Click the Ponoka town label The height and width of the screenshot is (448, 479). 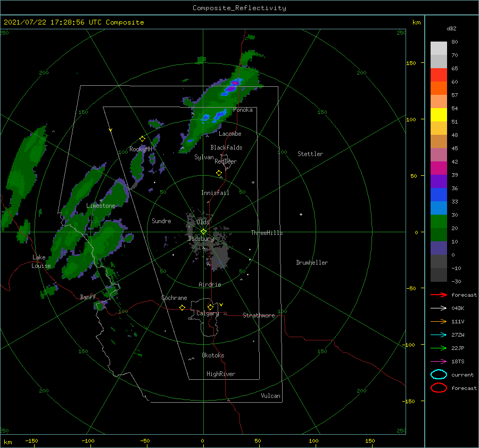pos(243,110)
